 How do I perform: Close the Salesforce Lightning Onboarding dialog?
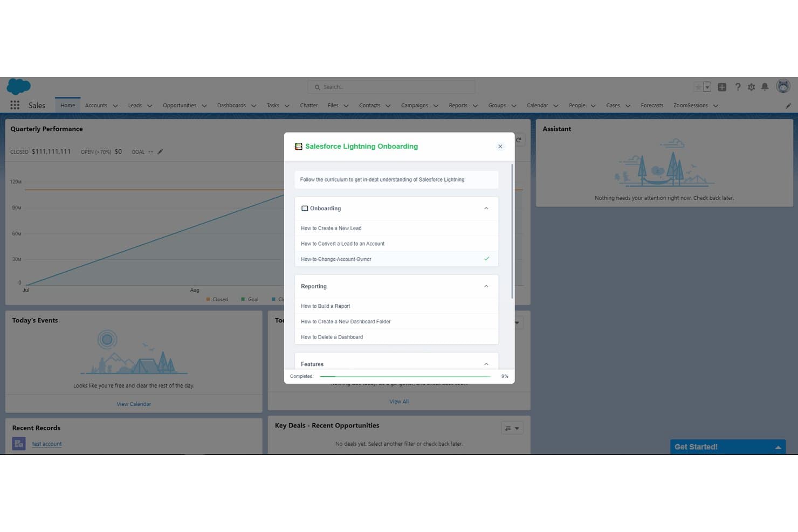pyautogui.click(x=500, y=147)
